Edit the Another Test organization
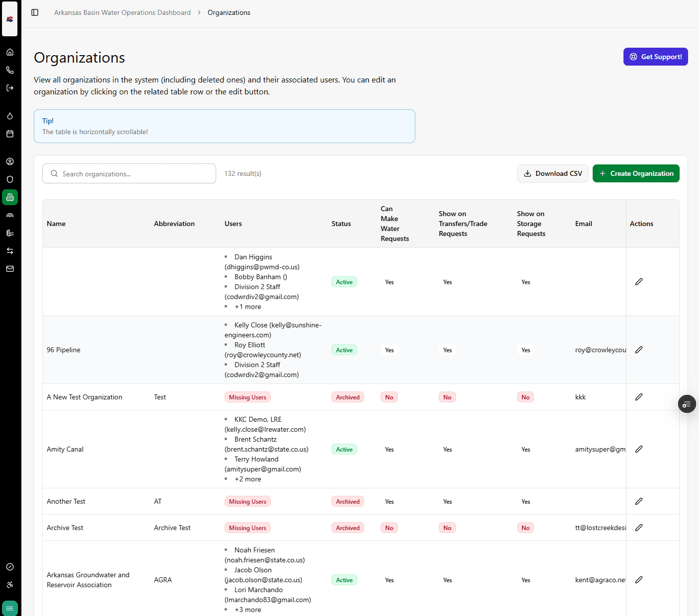699x616 pixels. pyautogui.click(x=639, y=501)
